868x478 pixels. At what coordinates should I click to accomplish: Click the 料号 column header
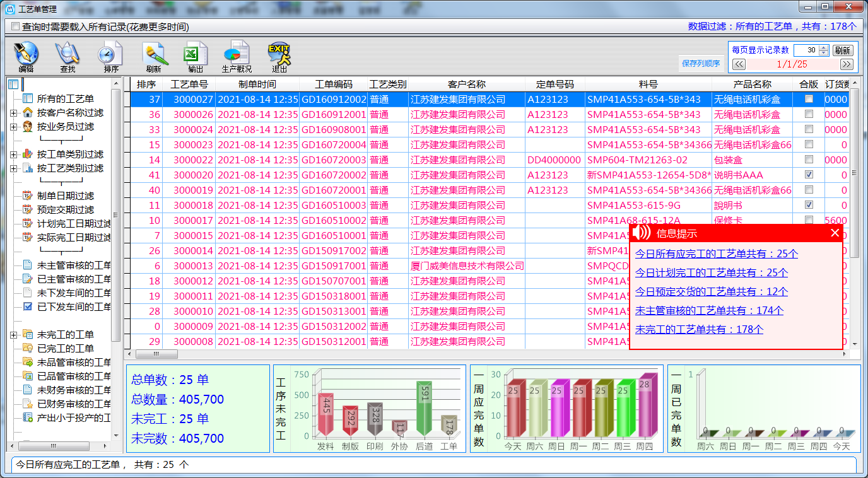coord(648,84)
